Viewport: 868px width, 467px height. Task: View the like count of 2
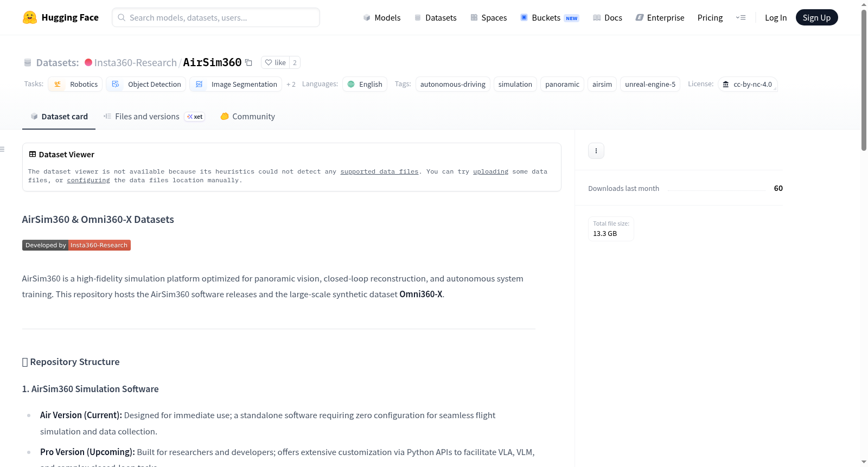pyautogui.click(x=295, y=62)
